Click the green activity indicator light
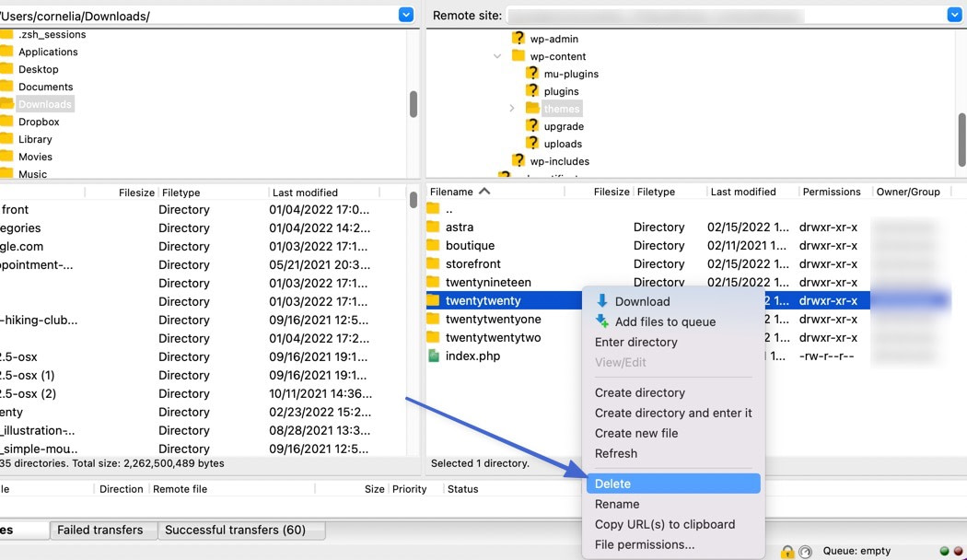This screenshot has height=560, width=967. click(x=945, y=552)
